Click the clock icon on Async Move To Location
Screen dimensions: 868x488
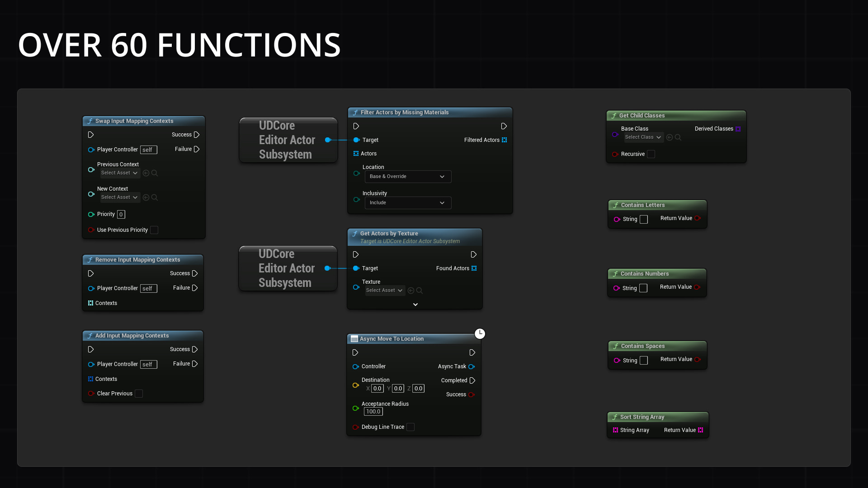click(x=480, y=333)
